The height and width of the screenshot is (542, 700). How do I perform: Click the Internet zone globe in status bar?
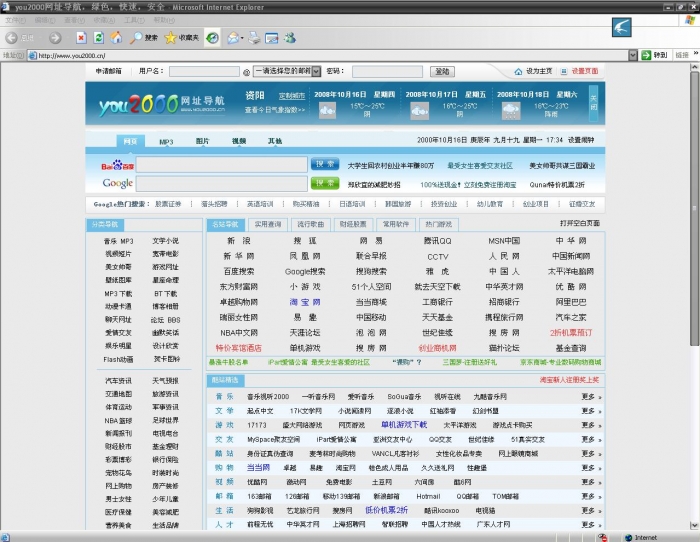[x=629, y=538]
